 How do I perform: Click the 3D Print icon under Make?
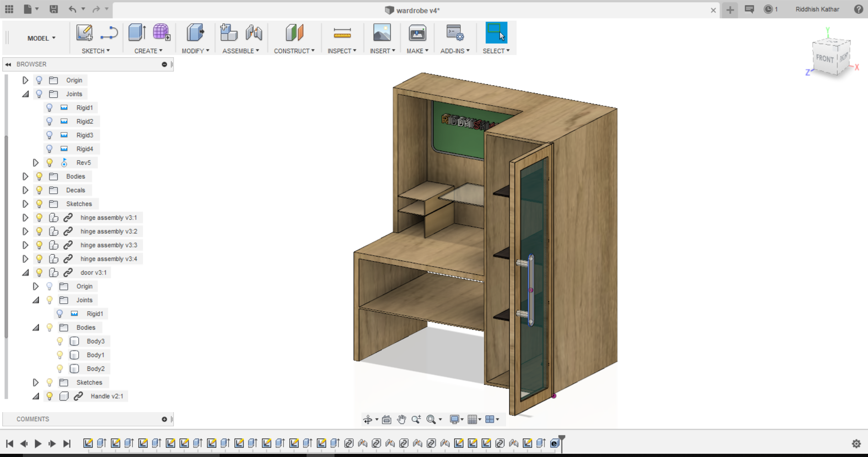pos(417,33)
